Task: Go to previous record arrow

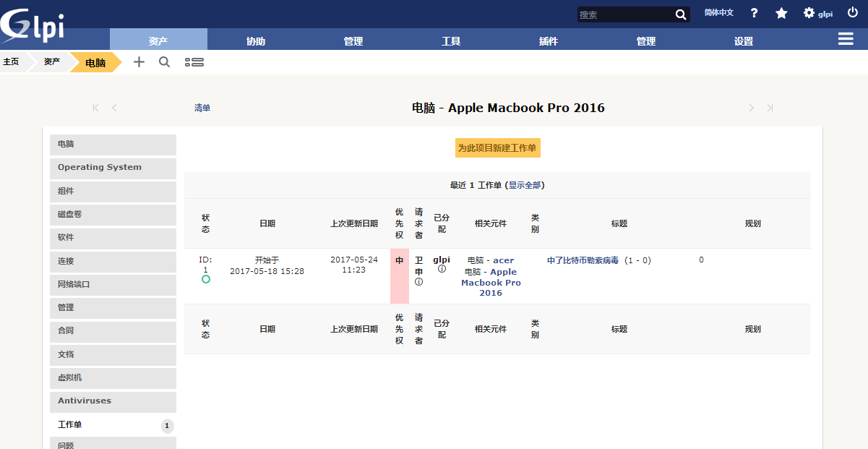Action: (114, 108)
